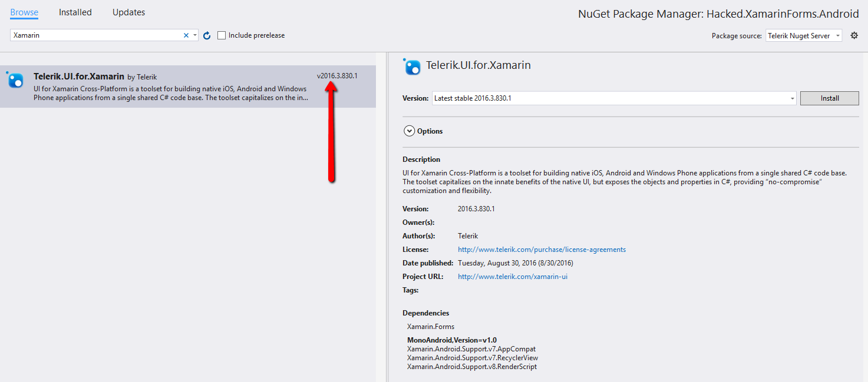Viewport: 868px width, 382px height.
Task: Click the Options label text
Action: [430, 131]
